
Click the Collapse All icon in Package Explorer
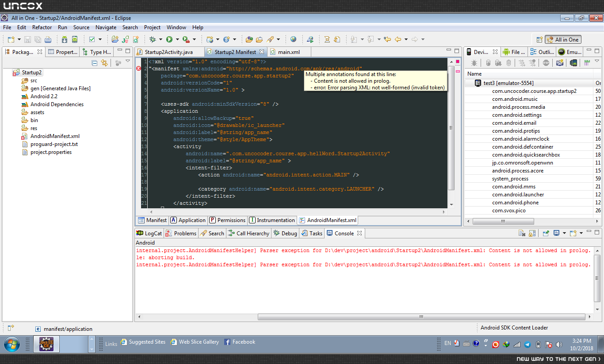[x=95, y=63]
